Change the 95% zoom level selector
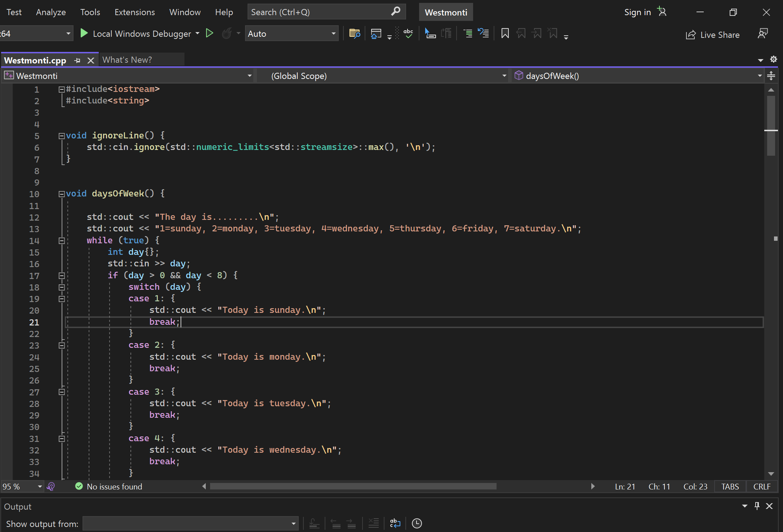 [x=22, y=486]
